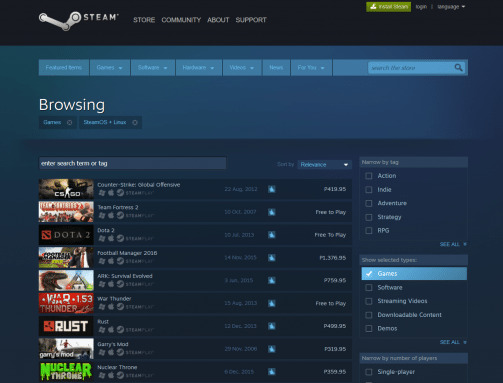The height and width of the screenshot is (383, 503).
Task: Open the Games dropdown in store nav
Action: tap(110, 68)
